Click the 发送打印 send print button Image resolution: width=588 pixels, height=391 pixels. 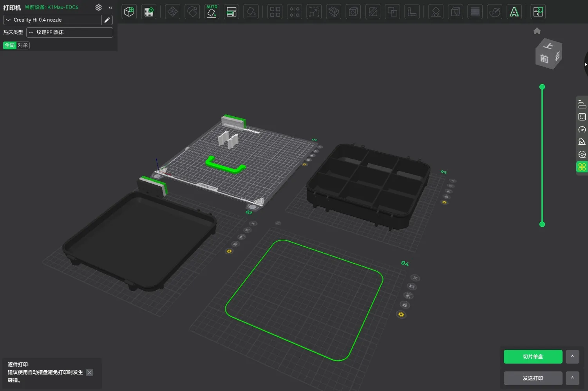coord(533,378)
